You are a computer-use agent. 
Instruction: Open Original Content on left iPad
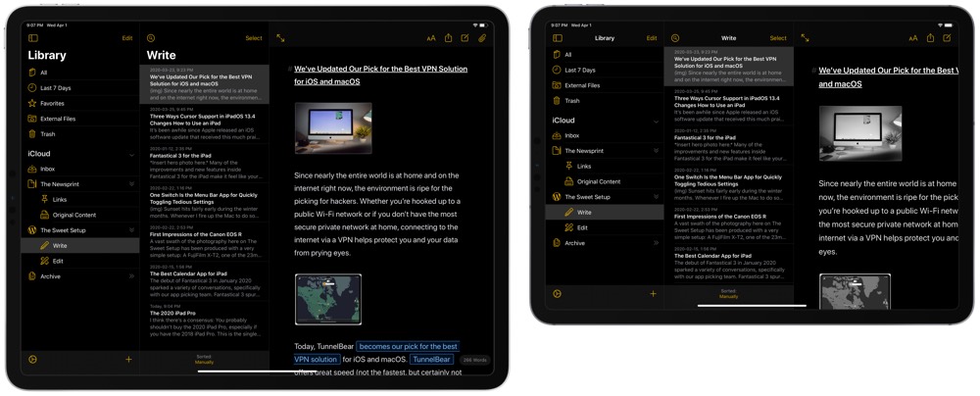coord(80,216)
